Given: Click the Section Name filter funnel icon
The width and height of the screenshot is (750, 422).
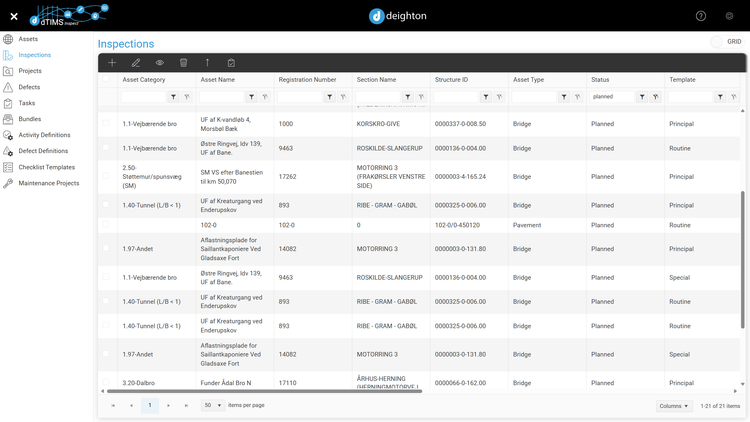Looking at the screenshot, I should (x=408, y=97).
